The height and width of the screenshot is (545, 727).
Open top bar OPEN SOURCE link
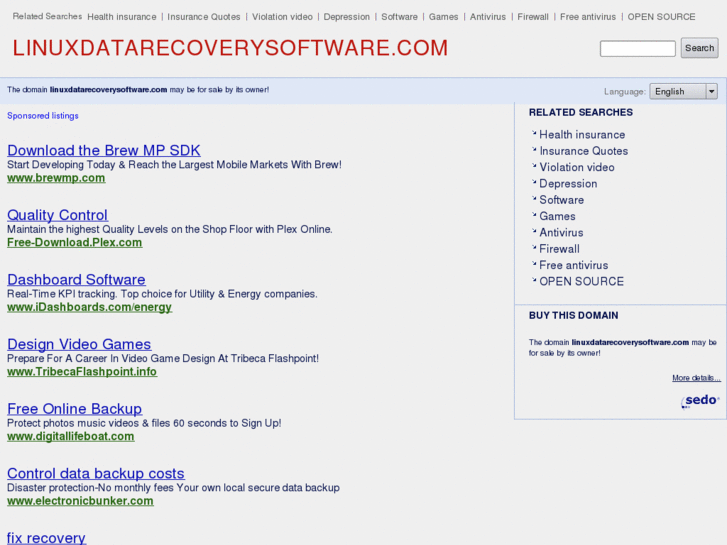pyautogui.click(x=661, y=17)
